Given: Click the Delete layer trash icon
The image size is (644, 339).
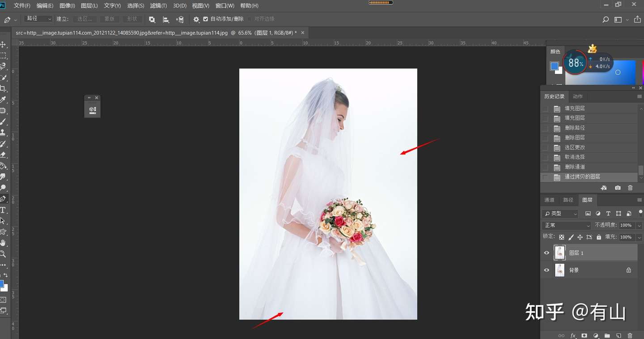Looking at the screenshot, I should (630, 335).
